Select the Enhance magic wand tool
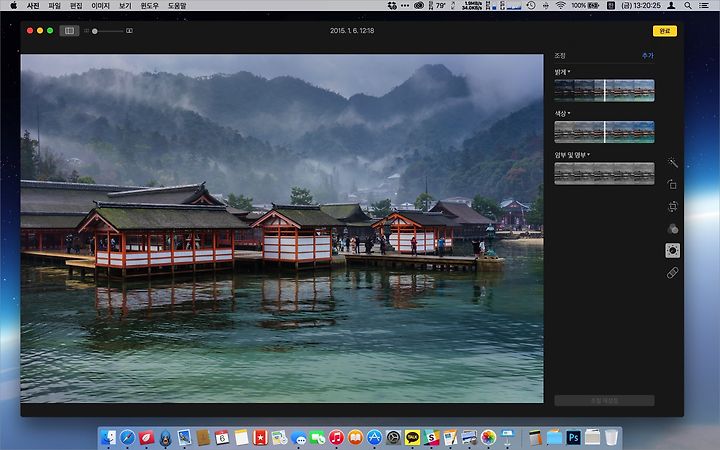720x450 pixels. (672, 163)
